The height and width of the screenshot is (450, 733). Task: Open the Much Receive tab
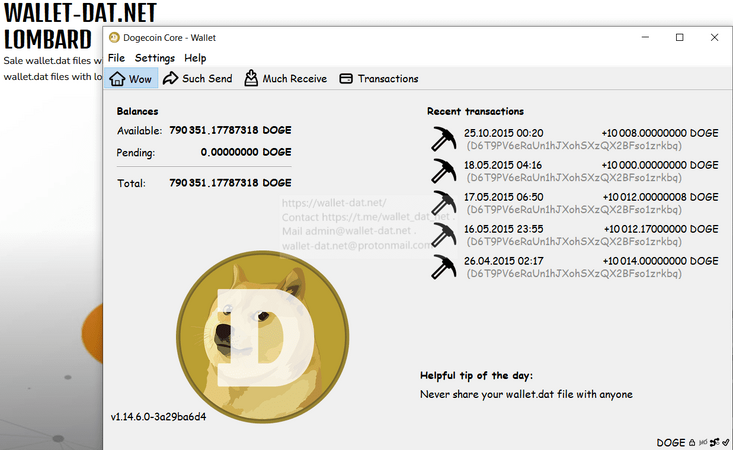click(286, 79)
